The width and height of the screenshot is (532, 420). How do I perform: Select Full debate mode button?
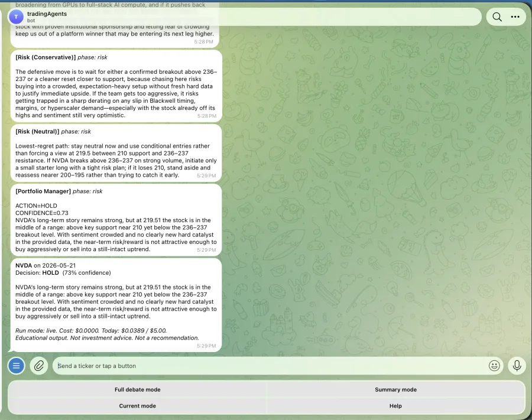[137, 389]
